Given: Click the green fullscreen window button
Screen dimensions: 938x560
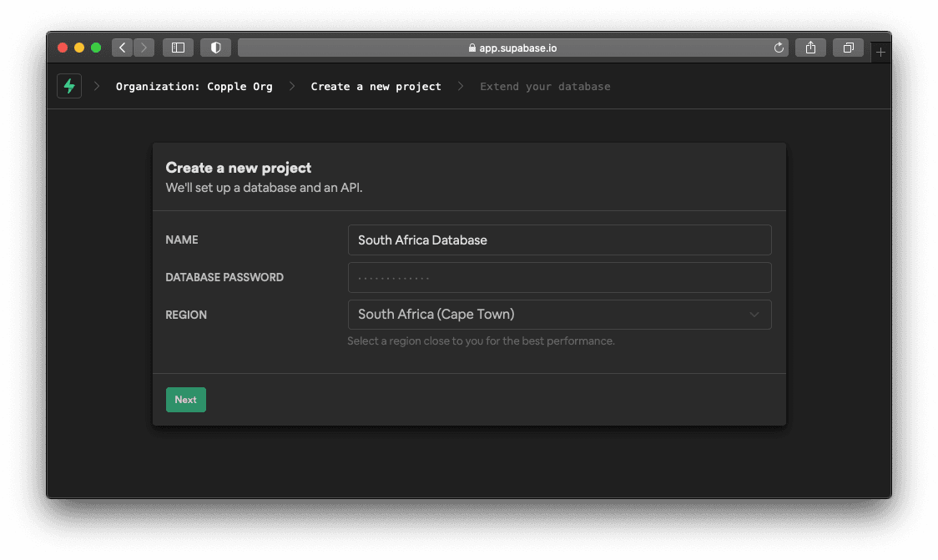Looking at the screenshot, I should [96, 48].
